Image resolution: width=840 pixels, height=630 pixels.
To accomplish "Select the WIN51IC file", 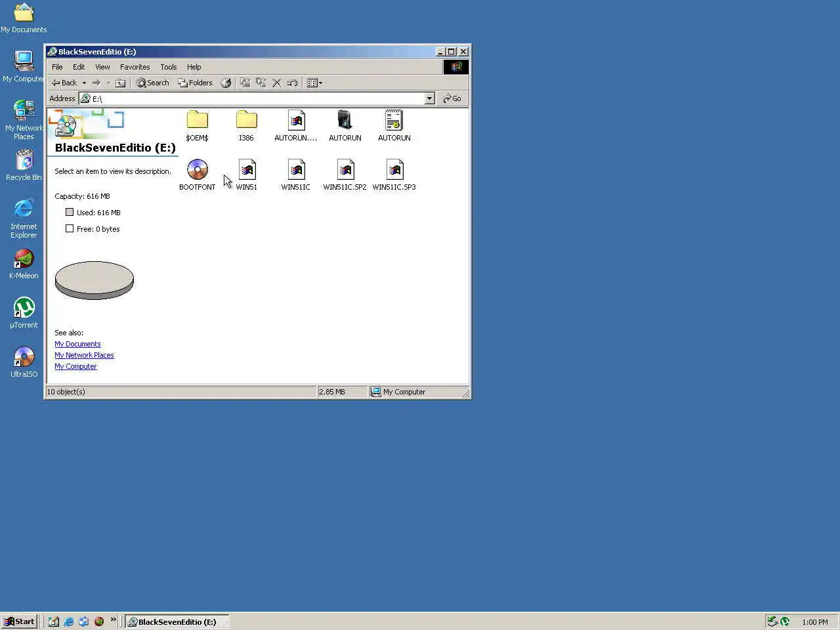I will [x=296, y=175].
